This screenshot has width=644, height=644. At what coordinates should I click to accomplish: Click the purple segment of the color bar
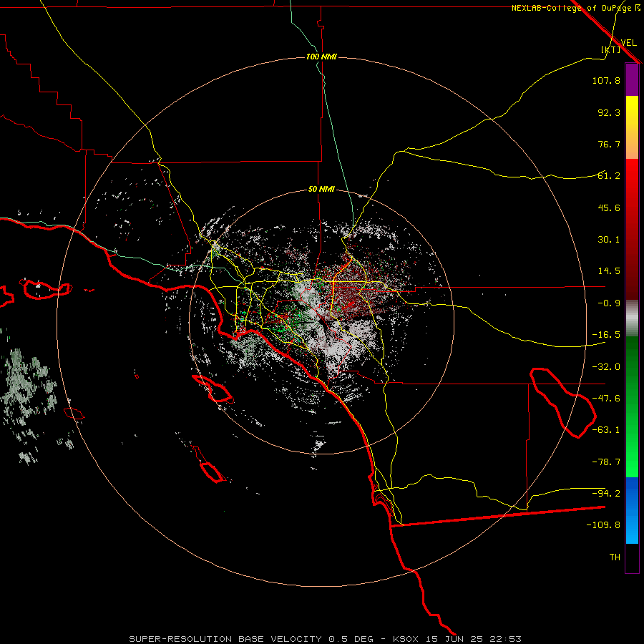(x=632, y=79)
